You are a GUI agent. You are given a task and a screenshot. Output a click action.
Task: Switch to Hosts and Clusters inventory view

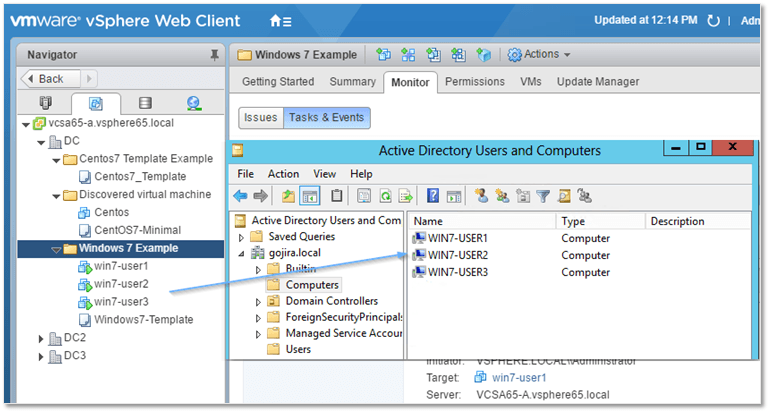click(x=45, y=103)
